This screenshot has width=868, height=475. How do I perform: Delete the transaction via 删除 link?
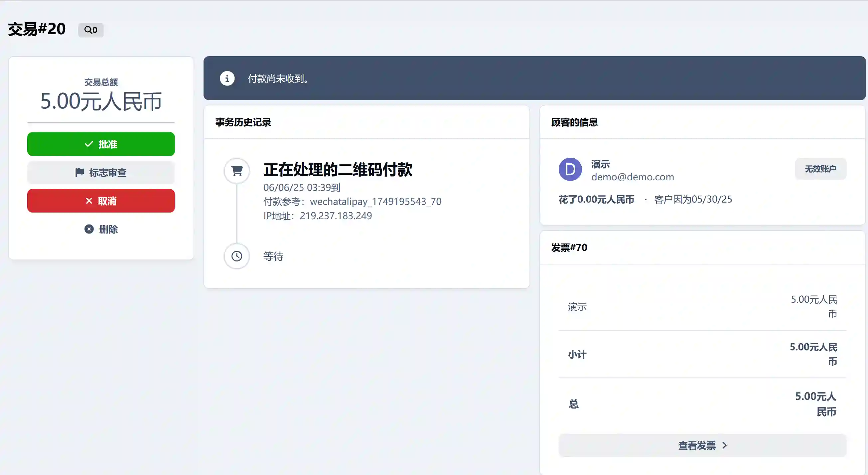[108, 230]
